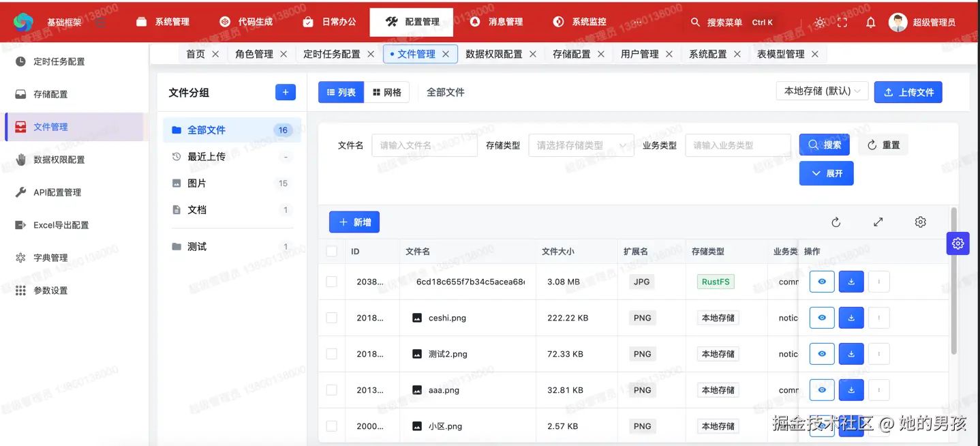Download the 6cd18c655f7b JPG file

[851, 282]
